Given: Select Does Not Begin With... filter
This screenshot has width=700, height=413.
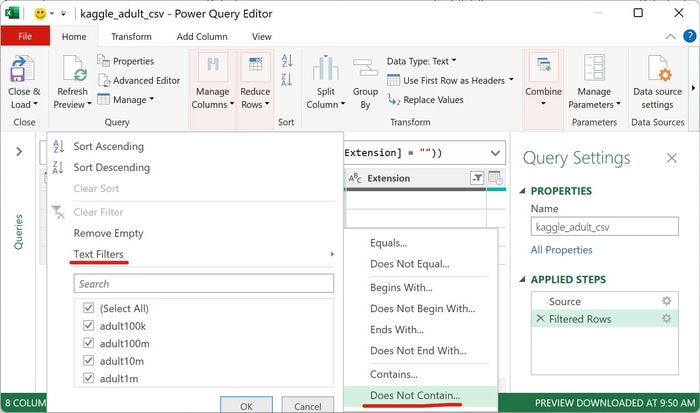Looking at the screenshot, I should pyautogui.click(x=421, y=309).
